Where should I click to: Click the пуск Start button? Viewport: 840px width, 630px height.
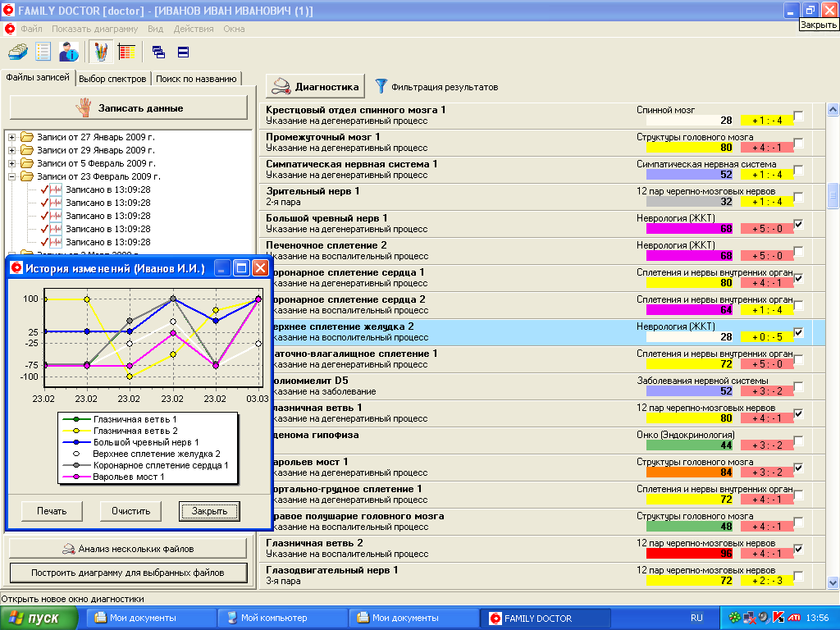[38, 618]
